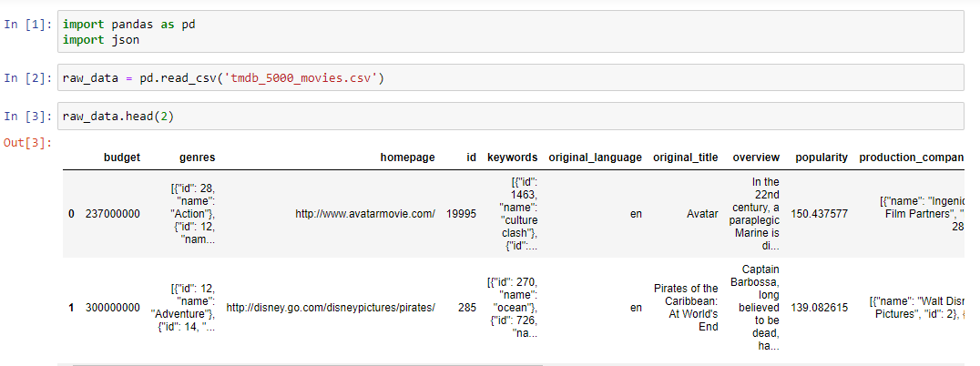980x366 pixels.
Task: Click the disney.go.com pirates homepage URL
Action: pyautogui.click(x=331, y=308)
